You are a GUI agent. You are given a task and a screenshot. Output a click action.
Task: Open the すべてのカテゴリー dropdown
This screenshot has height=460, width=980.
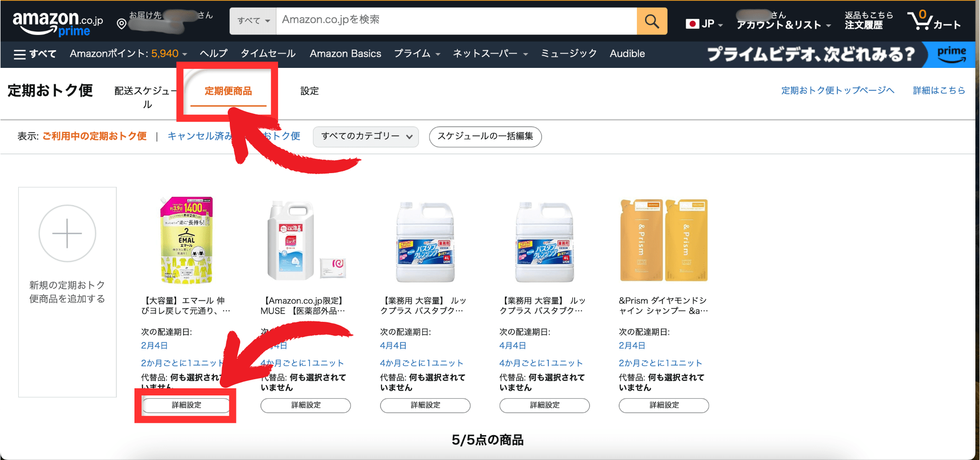click(x=366, y=137)
